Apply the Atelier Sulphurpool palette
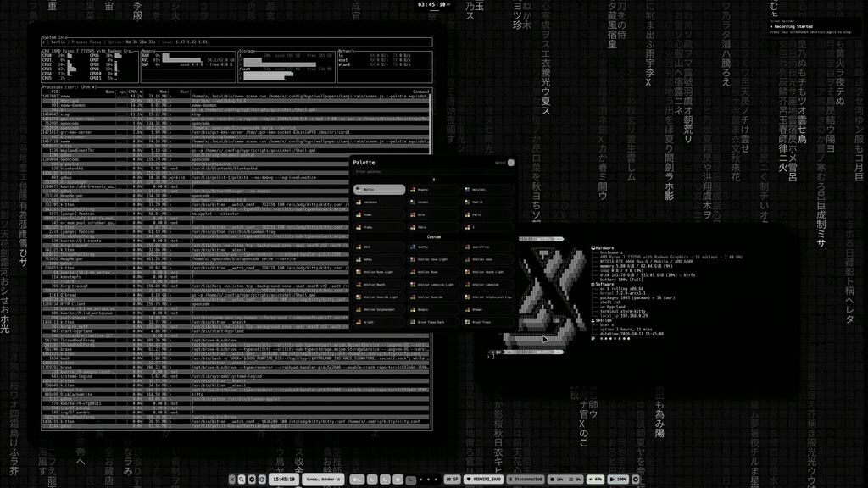The height and width of the screenshot is (488, 868). coord(379,310)
